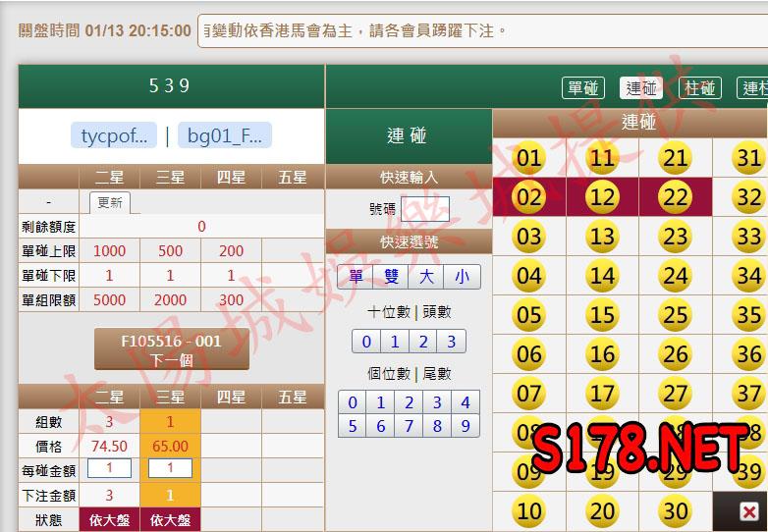
Task: Pick number ball 34
Action: tap(749, 276)
